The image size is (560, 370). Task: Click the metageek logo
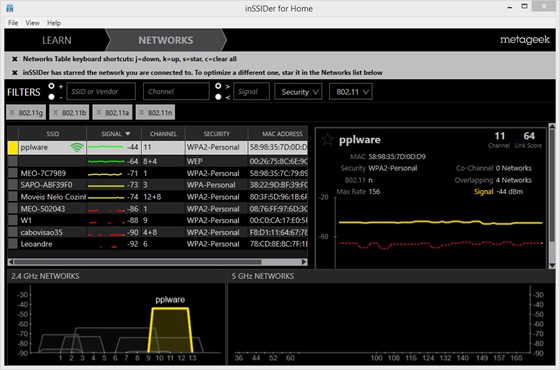click(525, 40)
